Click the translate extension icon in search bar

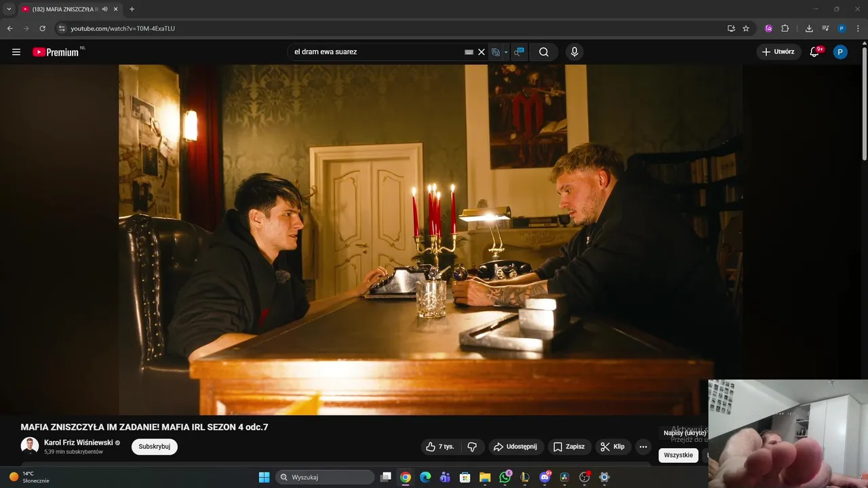pos(496,52)
